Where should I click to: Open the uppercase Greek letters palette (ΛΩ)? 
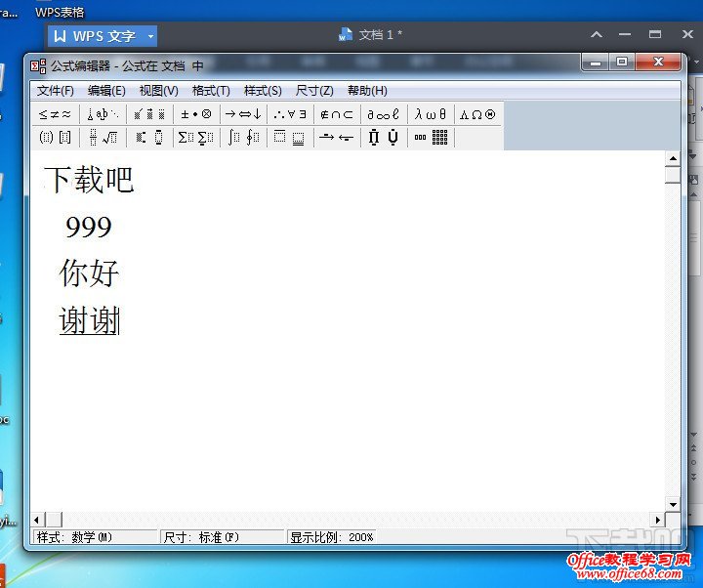[477, 114]
